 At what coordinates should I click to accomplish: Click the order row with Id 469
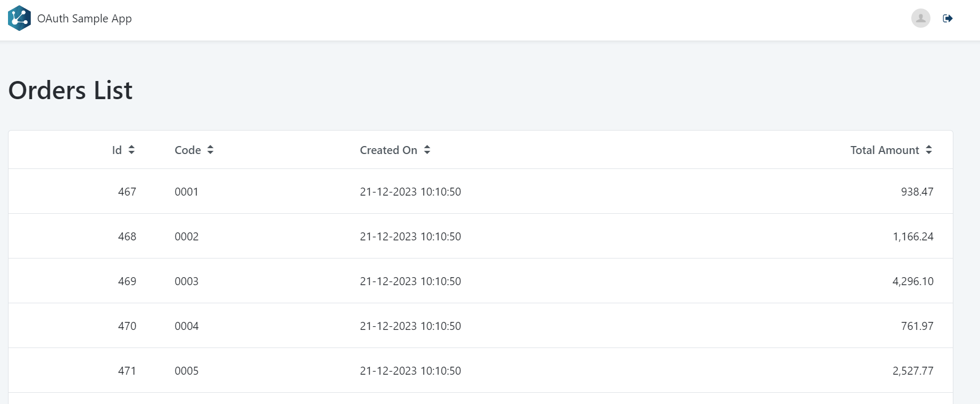(127, 281)
